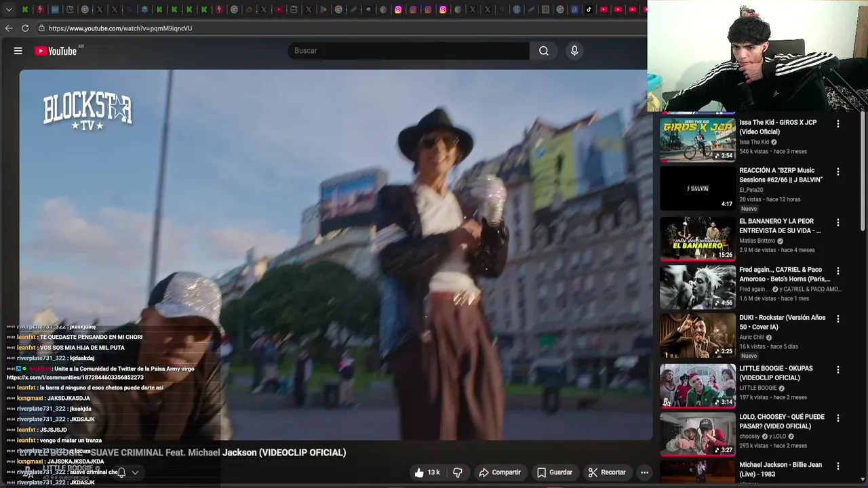Visit the Issa The Kid channel name

pyautogui.click(x=754, y=142)
